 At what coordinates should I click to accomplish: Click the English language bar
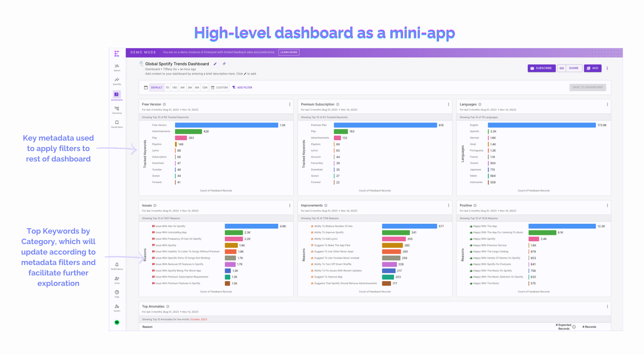tap(542, 125)
